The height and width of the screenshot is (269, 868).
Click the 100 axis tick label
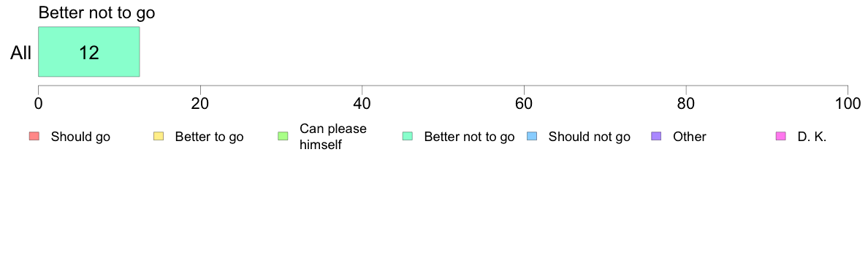click(x=848, y=104)
